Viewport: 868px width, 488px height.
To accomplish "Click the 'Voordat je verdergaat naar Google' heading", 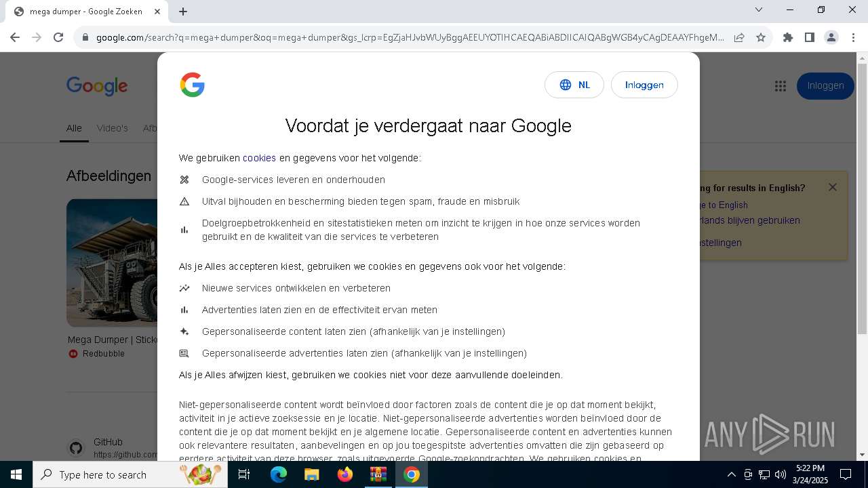I will [429, 125].
